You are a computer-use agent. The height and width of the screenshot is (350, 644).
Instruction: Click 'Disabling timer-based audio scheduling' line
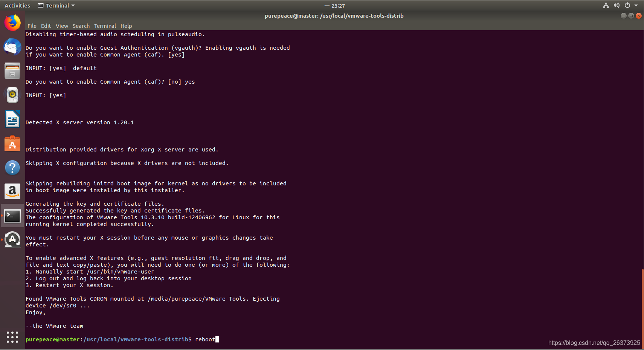click(115, 34)
